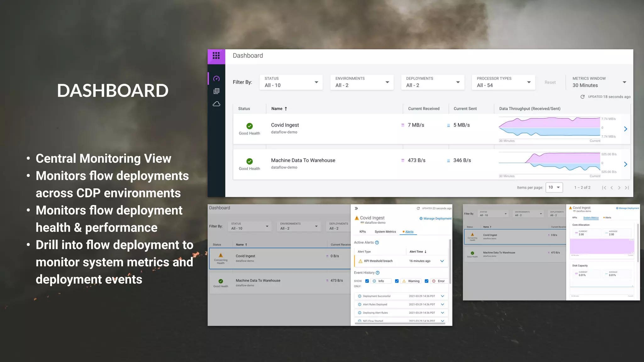Click the info icon on Deployment Successful event
Screen dimensions: 644x362
tap(359, 296)
